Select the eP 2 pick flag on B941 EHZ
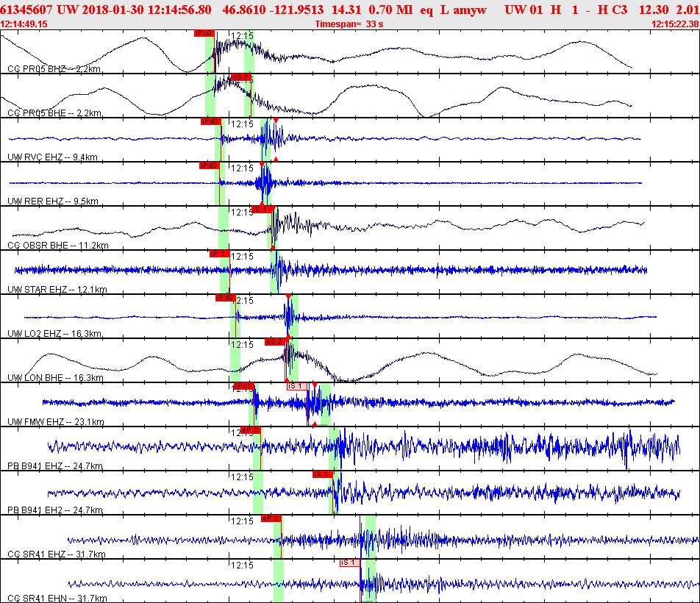Screen dimensions: 700x603 tap(250, 430)
